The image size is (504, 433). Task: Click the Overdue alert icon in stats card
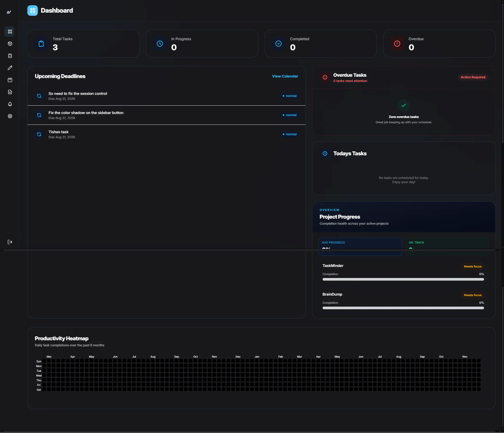coord(397,44)
